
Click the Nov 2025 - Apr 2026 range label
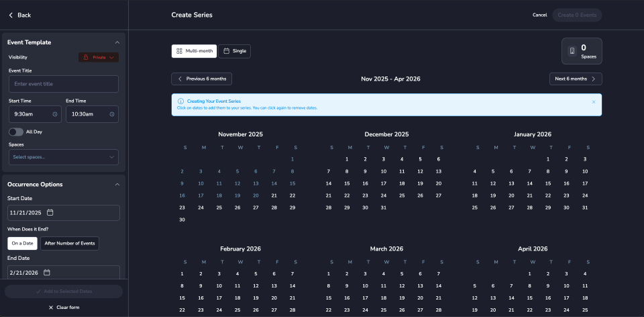(390, 79)
